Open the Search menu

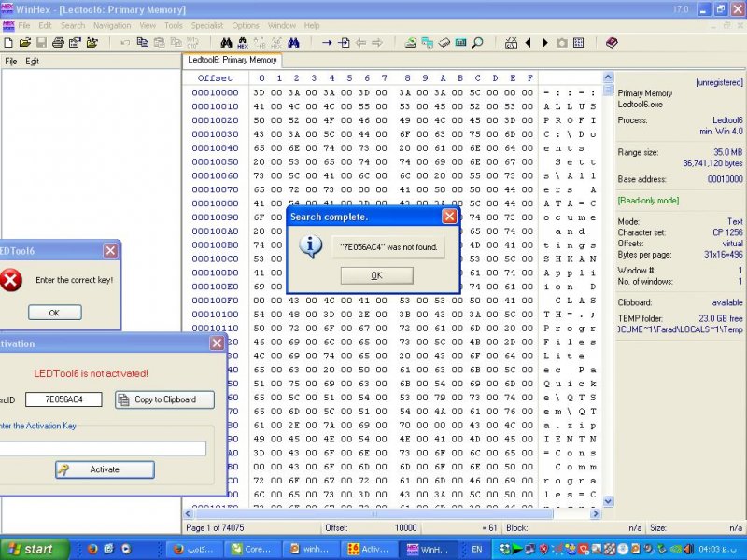[73, 26]
